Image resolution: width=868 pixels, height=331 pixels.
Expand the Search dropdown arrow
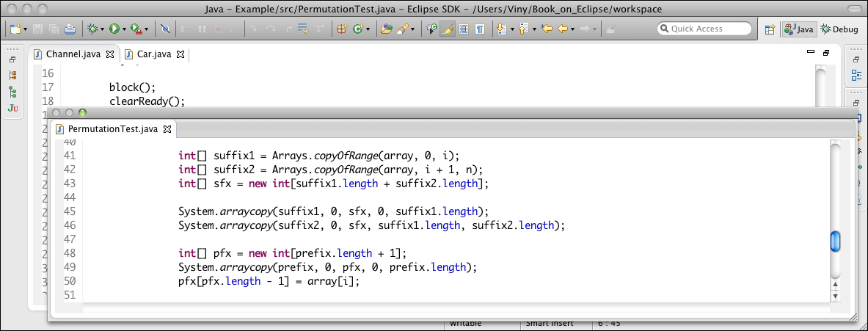(412, 29)
